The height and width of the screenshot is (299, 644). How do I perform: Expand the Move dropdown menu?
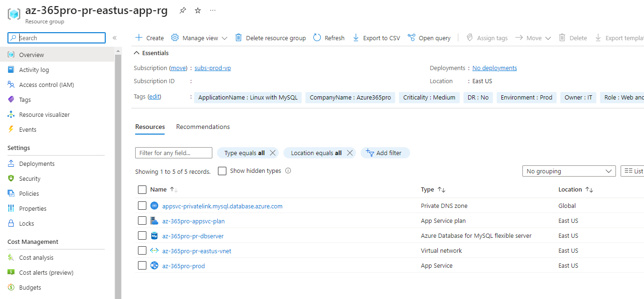pyautogui.click(x=533, y=38)
